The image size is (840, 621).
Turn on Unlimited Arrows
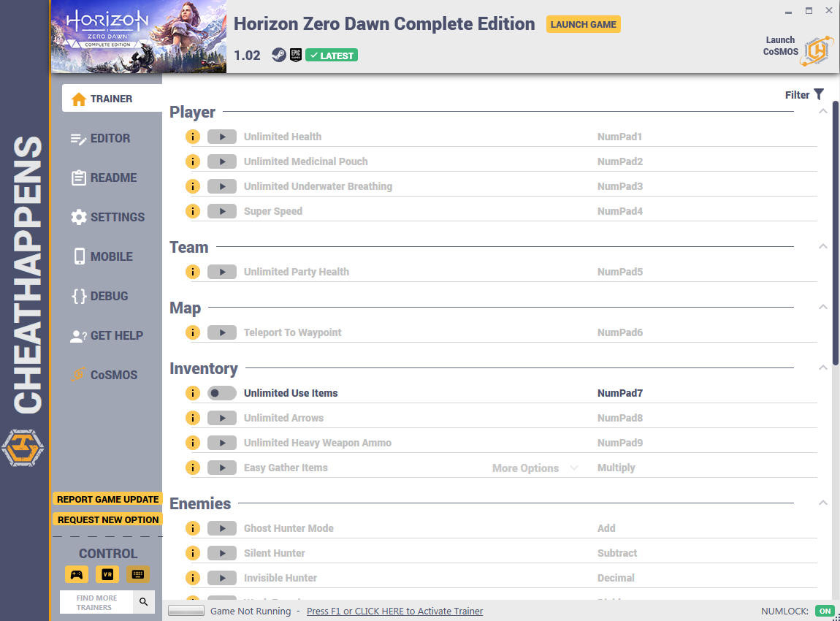click(222, 418)
